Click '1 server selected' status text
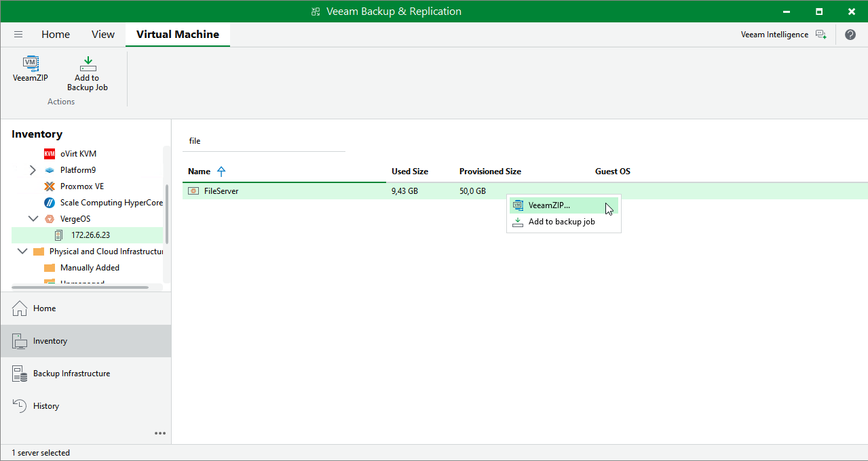 (41, 453)
